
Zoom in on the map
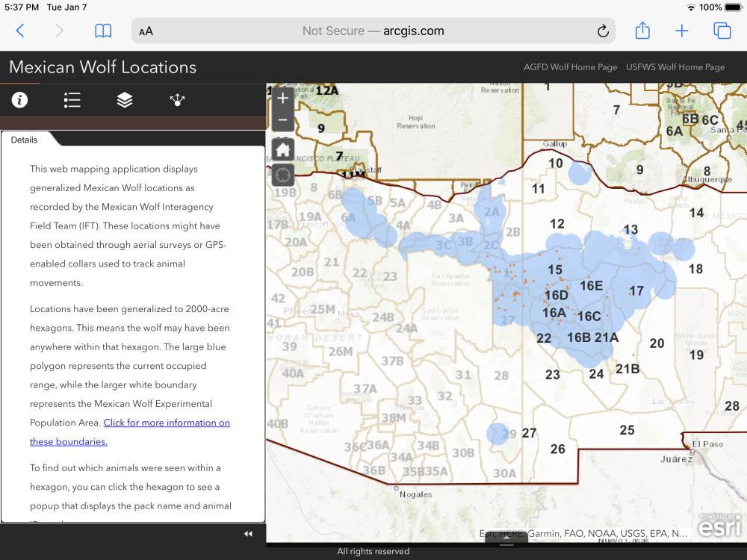pyautogui.click(x=282, y=99)
